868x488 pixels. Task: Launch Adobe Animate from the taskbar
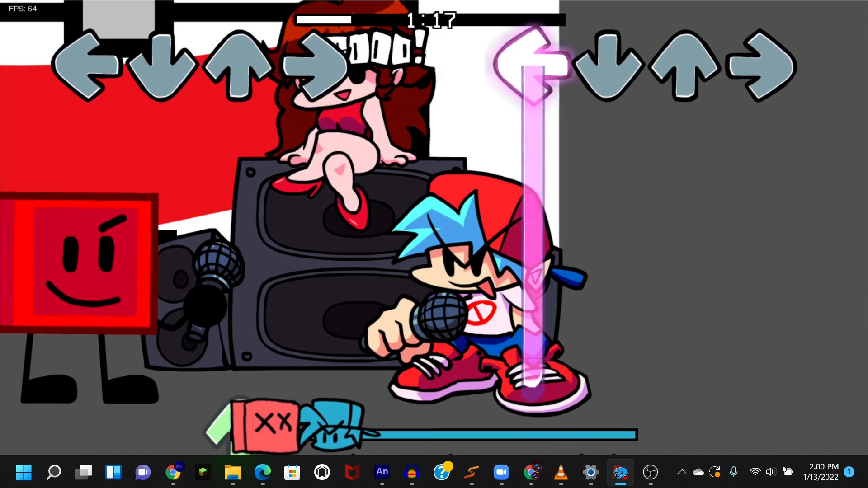(382, 473)
